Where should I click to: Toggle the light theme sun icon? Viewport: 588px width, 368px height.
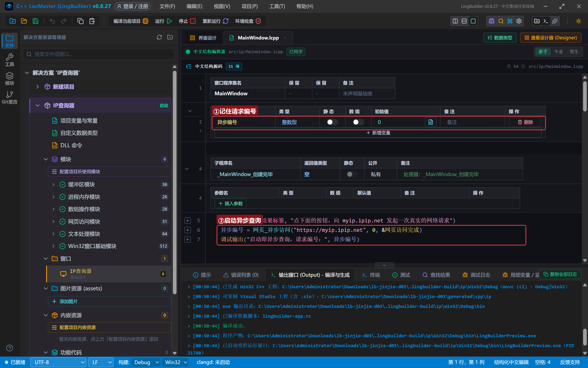pos(579,21)
